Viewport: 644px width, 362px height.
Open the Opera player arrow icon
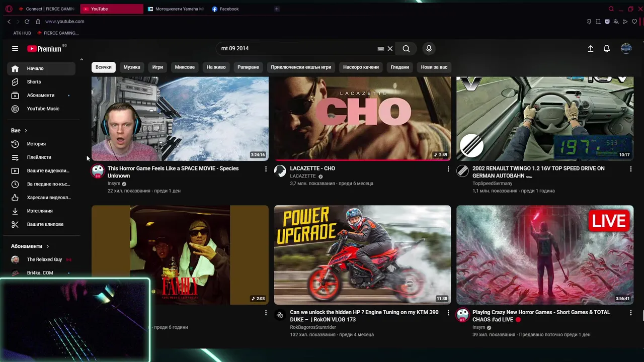click(625, 22)
